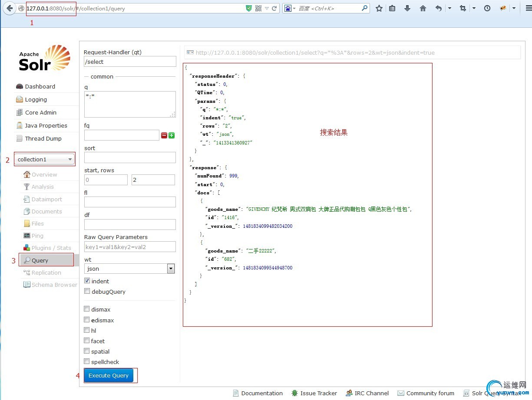
Task: Open the wt json format dropdown
Action: pos(129,269)
